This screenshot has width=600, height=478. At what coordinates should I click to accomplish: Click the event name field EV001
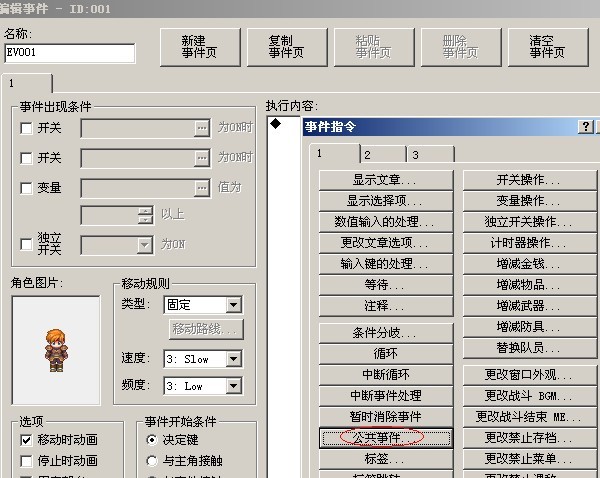[x=70, y=53]
